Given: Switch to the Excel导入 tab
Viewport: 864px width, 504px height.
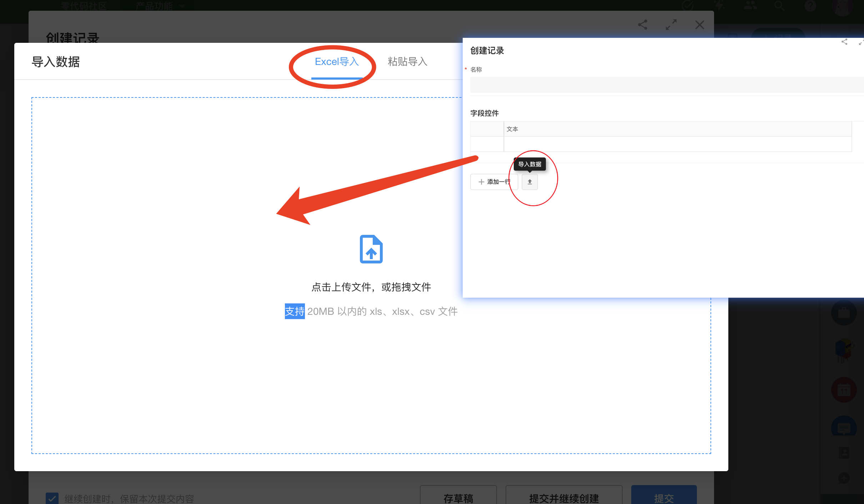Looking at the screenshot, I should 337,62.
